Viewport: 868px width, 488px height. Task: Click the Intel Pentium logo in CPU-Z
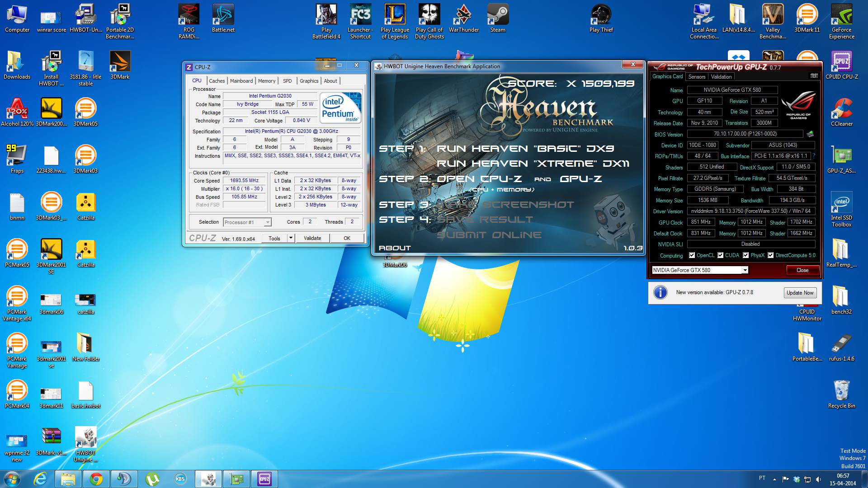click(341, 107)
